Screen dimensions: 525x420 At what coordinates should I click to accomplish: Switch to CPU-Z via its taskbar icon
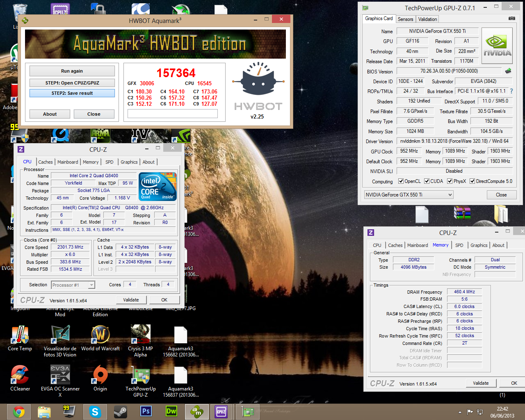click(221, 412)
